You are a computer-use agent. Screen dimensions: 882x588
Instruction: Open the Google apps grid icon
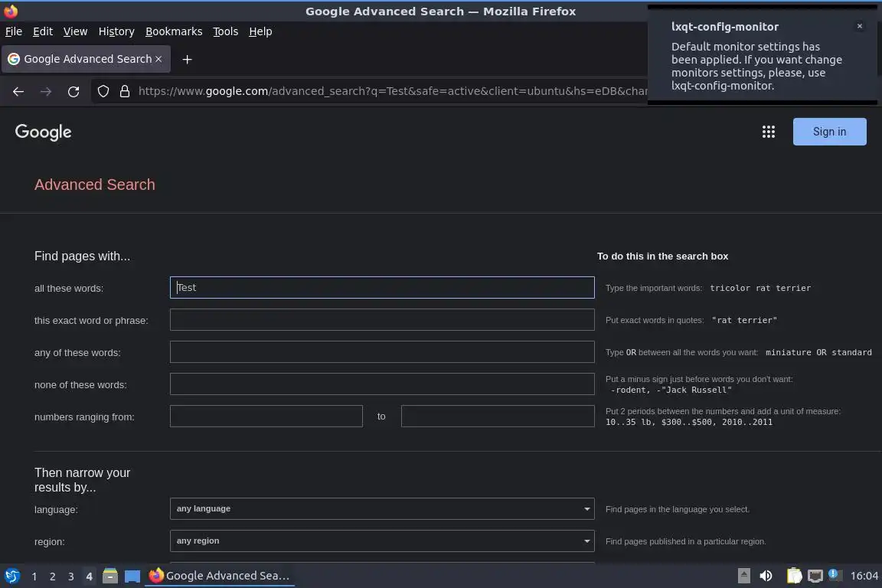(769, 132)
